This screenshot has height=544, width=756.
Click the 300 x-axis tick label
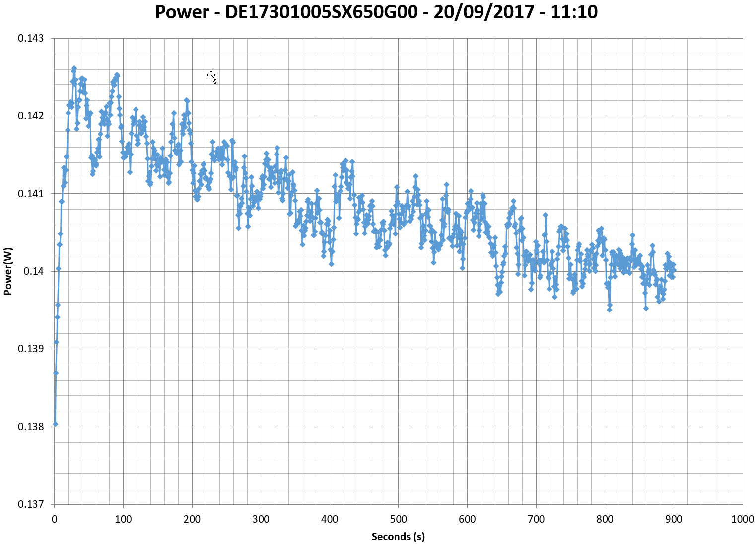pos(261,520)
